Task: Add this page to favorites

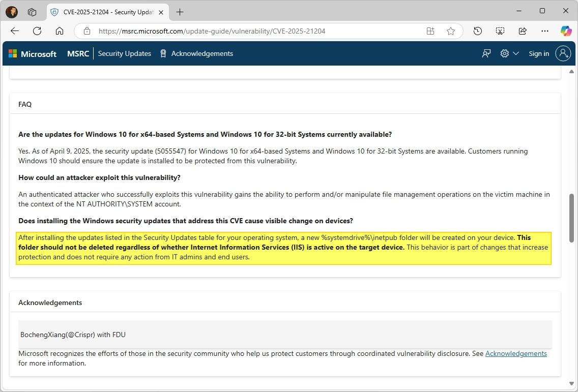Action: coord(451,31)
